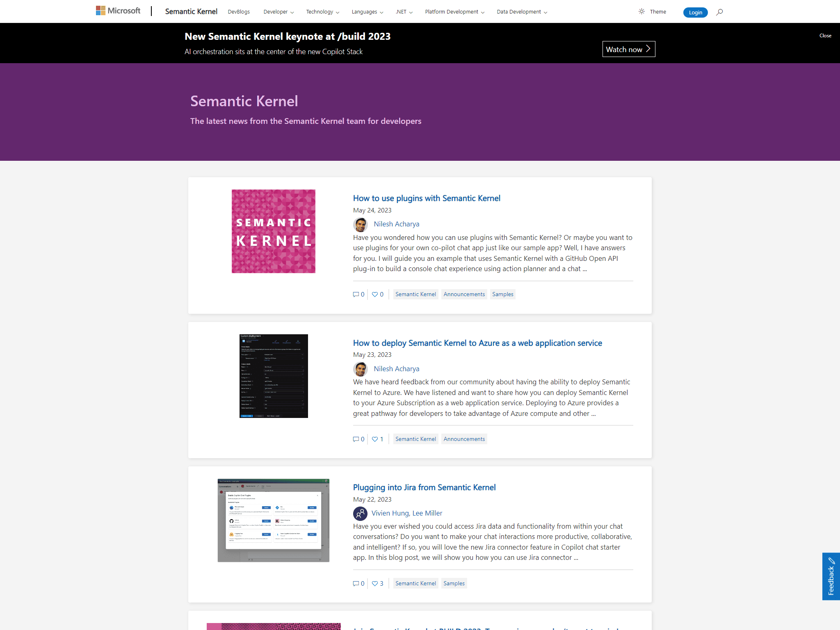This screenshot has height=630, width=840.
Task: Click Nilesh Acharya avatar on Azure post
Action: pos(361,369)
